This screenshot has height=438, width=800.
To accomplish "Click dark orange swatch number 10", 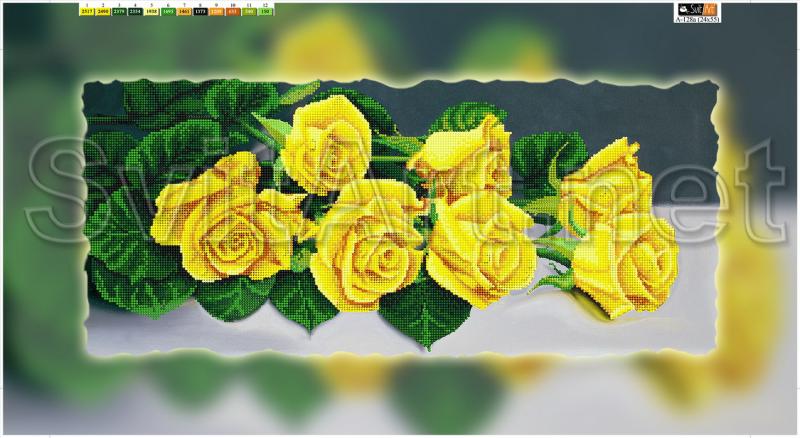I will pyautogui.click(x=232, y=10).
